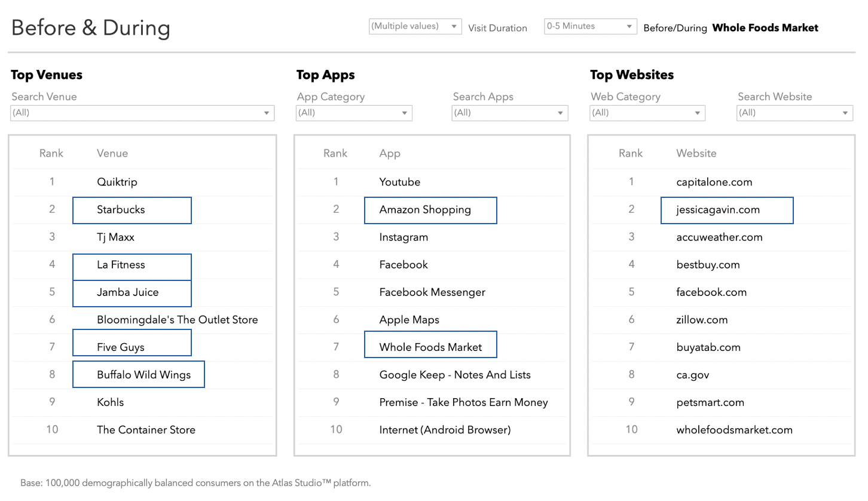Click the Quiktrip venue at rank 1
The image size is (868, 501).
[x=117, y=182]
